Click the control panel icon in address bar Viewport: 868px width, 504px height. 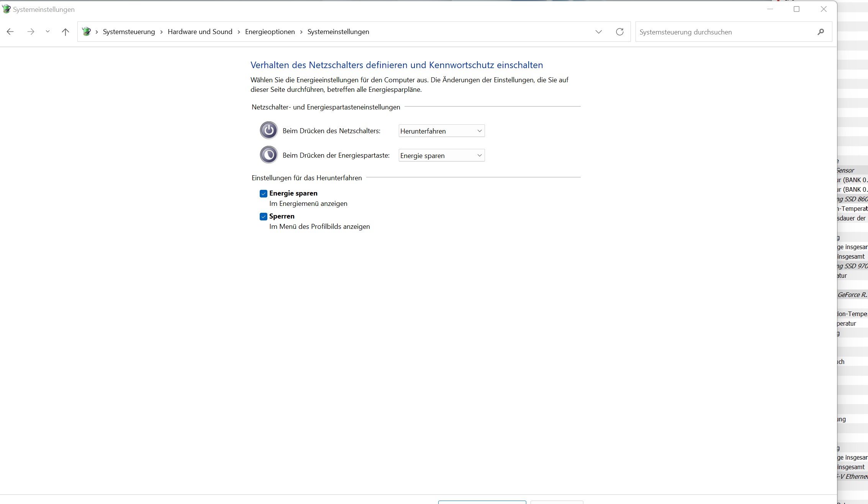pyautogui.click(x=87, y=32)
